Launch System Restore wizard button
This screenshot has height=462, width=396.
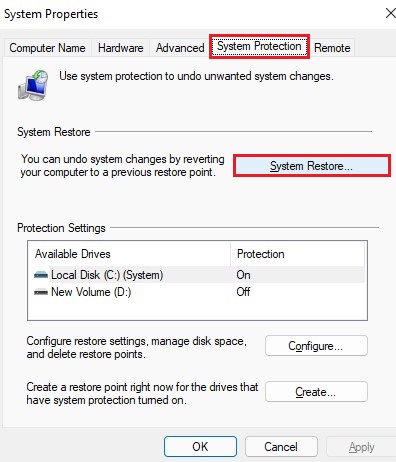(x=312, y=166)
